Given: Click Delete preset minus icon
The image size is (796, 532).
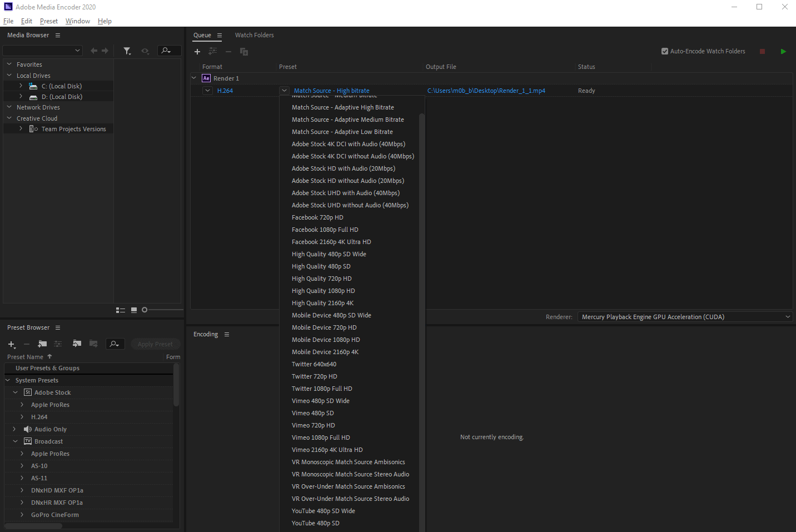Looking at the screenshot, I should coord(27,344).
